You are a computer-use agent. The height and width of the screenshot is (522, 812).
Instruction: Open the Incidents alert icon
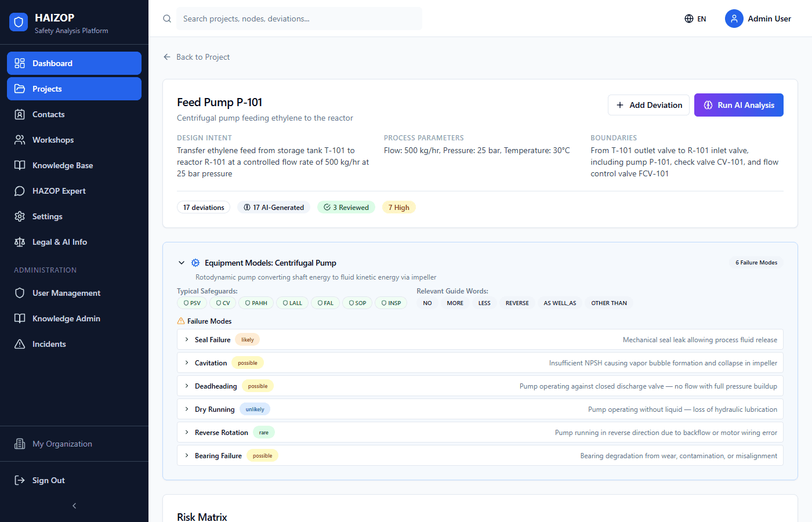(19, 344)
